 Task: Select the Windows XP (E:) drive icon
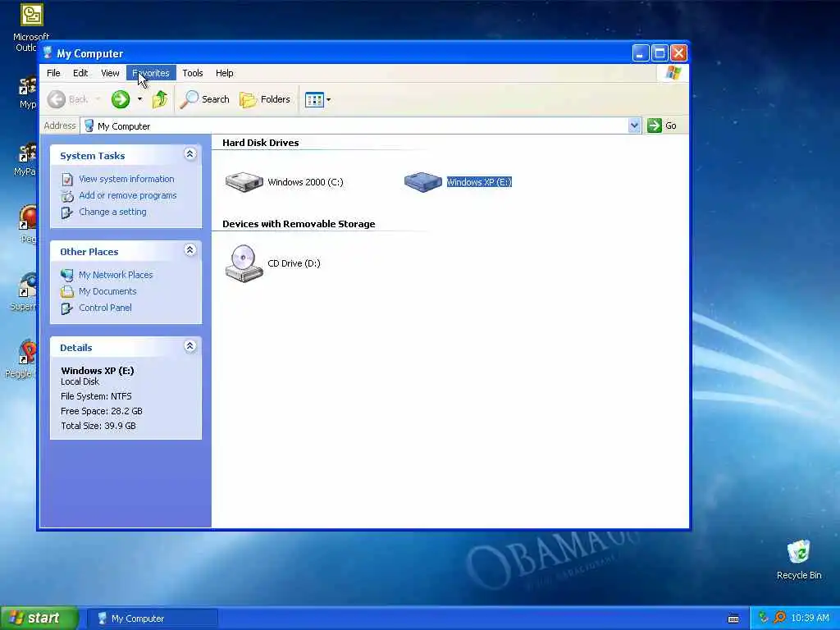[x=422, y=182]
